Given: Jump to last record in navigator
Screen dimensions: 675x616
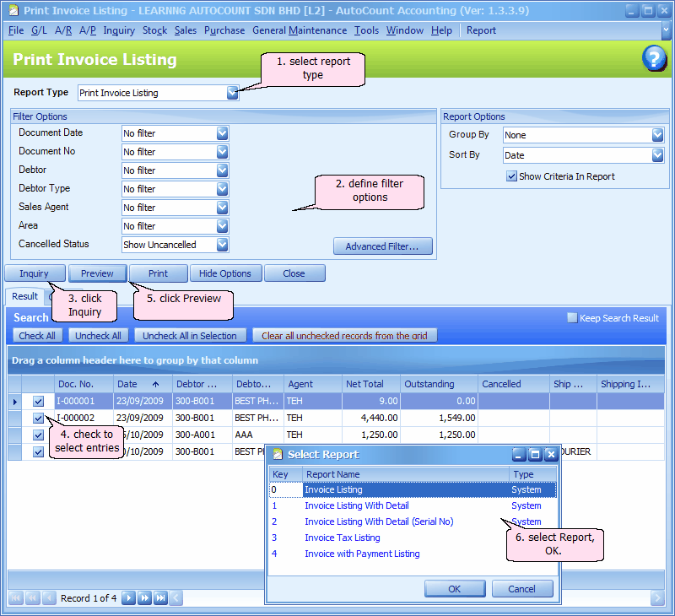Looking at the screenshot, I should click(160, 598).
